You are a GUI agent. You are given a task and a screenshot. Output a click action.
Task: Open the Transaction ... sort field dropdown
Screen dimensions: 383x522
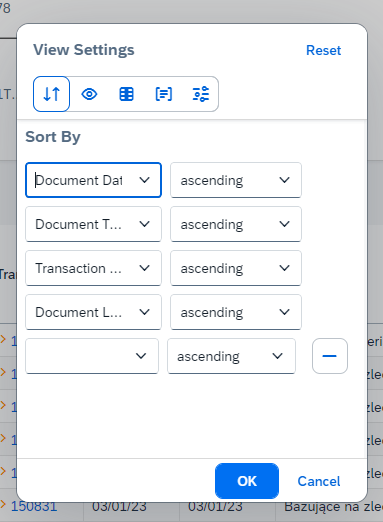pos(93,268)
